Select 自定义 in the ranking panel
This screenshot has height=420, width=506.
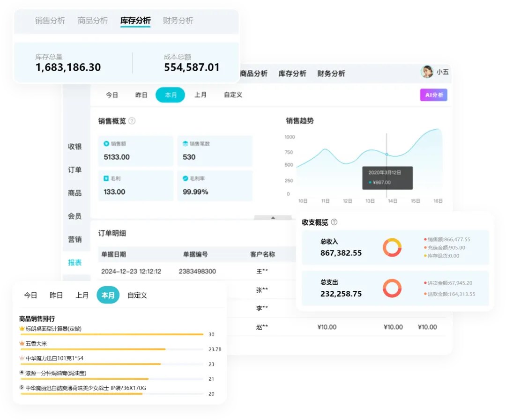point(137,295)
